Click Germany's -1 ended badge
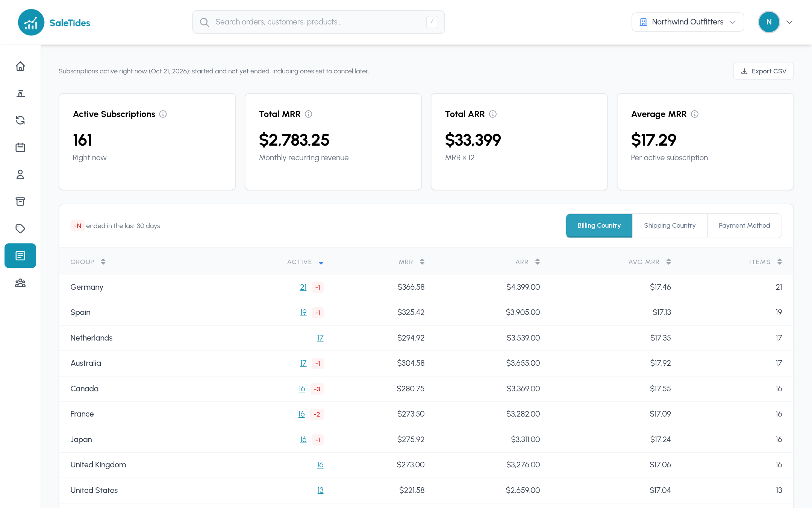812x508 pixels. tap(318, 287)
